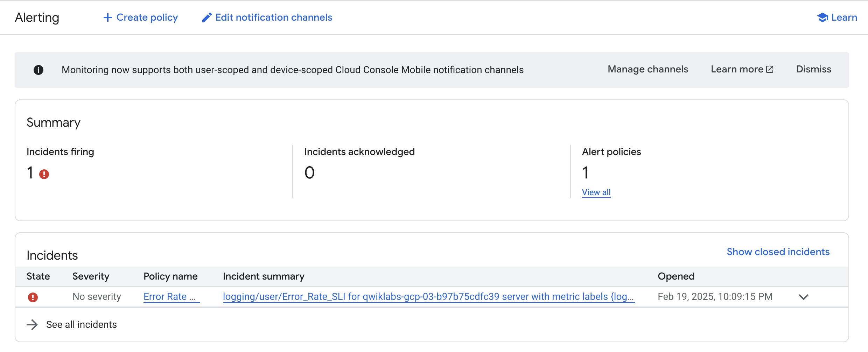Click the Incidents firing count 1
This screenshot has height=352, width=868.
[30, 173]
